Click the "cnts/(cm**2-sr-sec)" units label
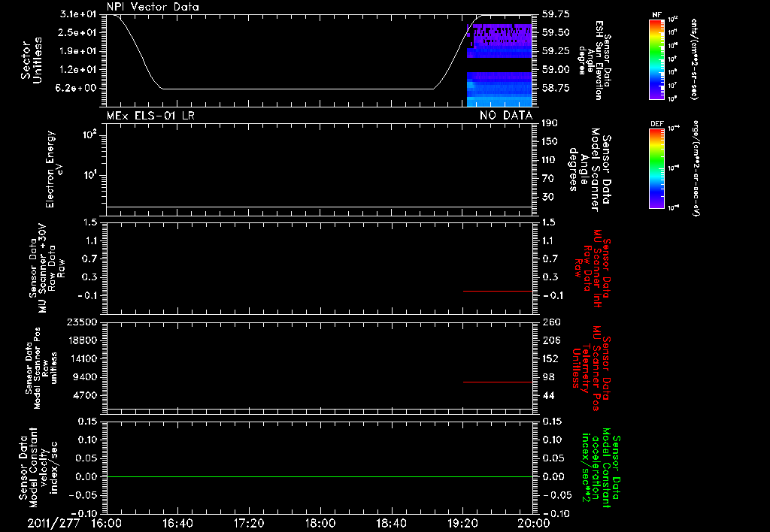The height and width of the screenshot is (532, 770). point(694,59)
